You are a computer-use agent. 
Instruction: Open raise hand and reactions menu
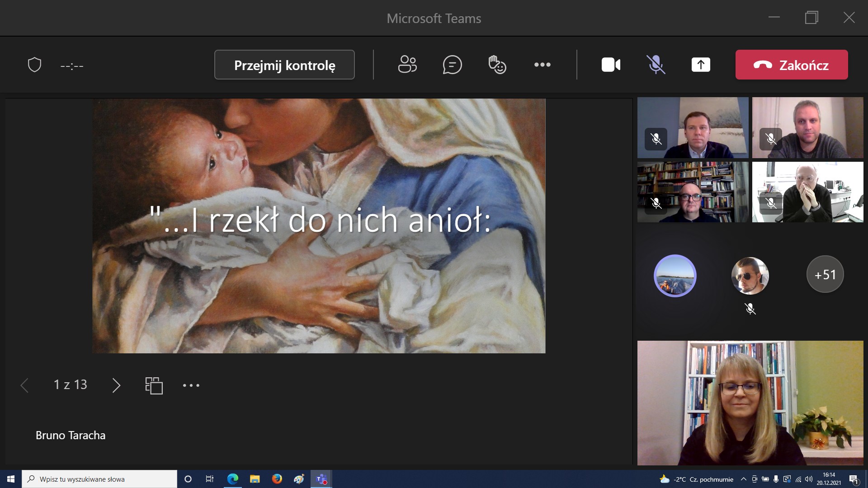click(x=497, y=65)
